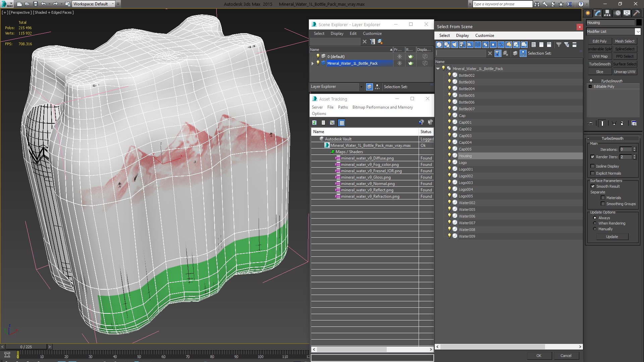The width and height of the screenshot is (644, 362).
Task: Toggle Display Shapes filter in Select From Scene
Action: point(447,45)
